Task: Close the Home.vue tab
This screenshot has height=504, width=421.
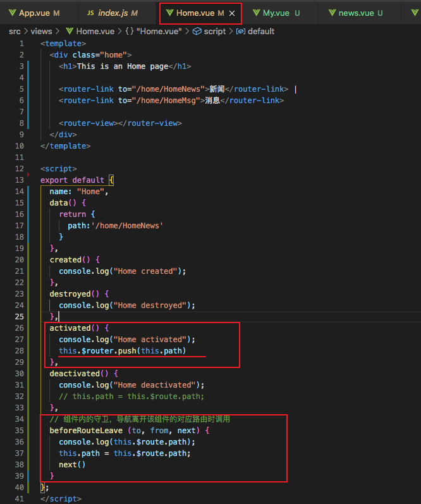Action: [x=232, y=13]
